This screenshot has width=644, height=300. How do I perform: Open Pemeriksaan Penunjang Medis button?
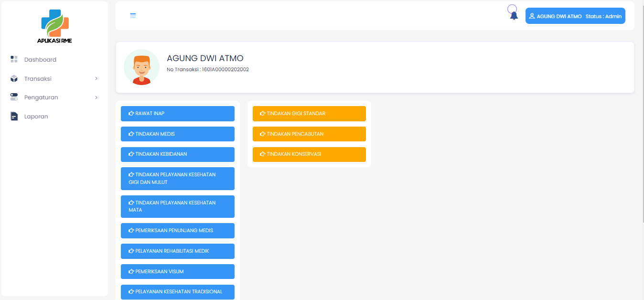pos(177,231)
